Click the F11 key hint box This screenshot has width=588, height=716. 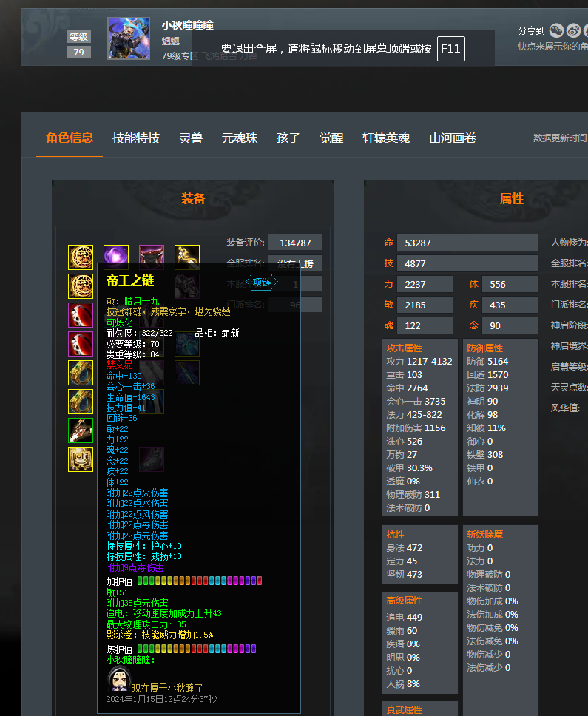(451, 49)
